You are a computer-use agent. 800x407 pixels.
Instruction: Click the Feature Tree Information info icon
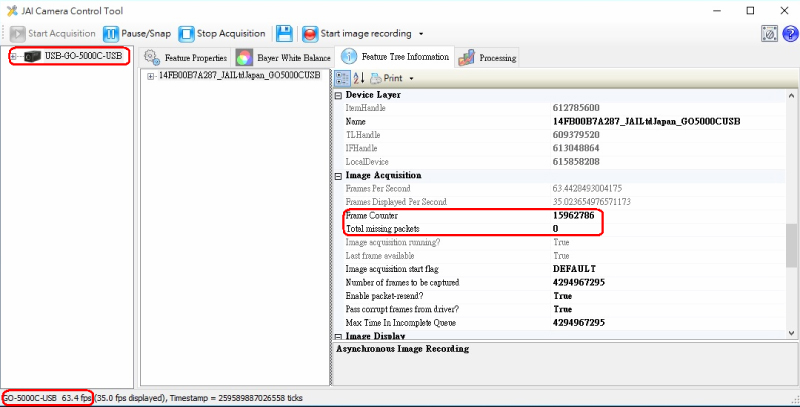click(348, 56)
